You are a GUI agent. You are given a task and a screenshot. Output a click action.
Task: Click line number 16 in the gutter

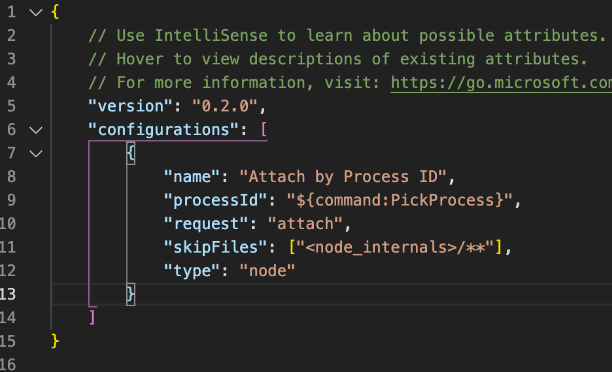pos(8,365)
